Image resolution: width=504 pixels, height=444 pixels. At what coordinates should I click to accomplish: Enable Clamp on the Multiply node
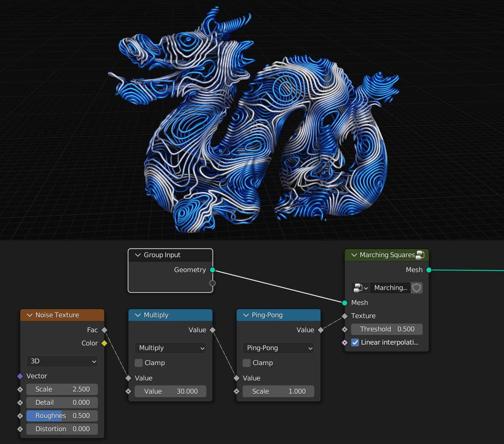tap(139, 363)
